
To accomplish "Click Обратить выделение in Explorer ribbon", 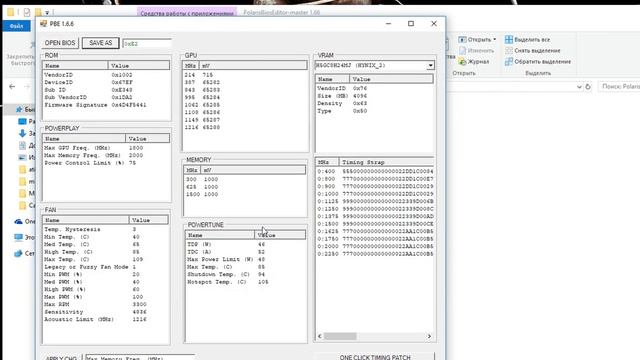I will point(538,62).
